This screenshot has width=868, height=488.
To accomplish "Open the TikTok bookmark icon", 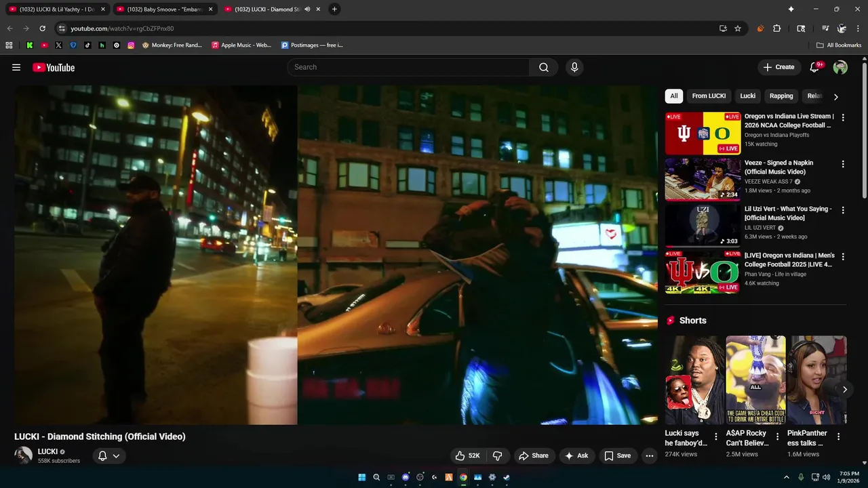I will coord(87,45).
